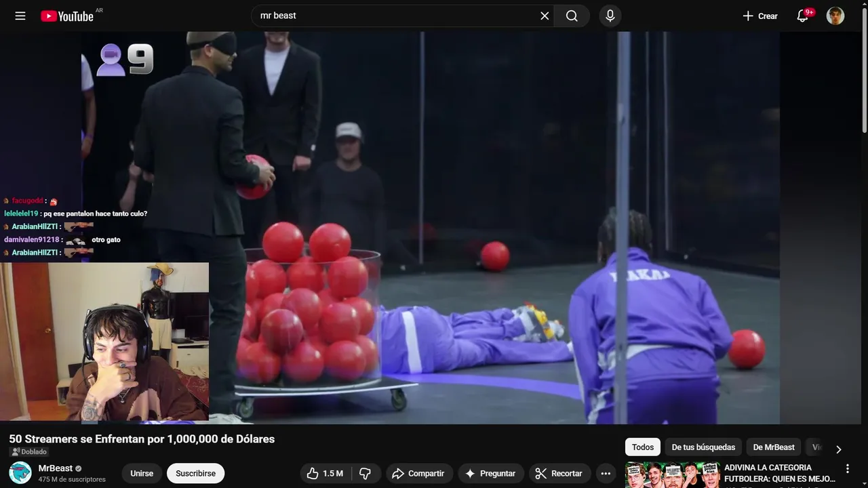Click MrBeast verified checkmark badge
Viewport: 868px width, 488px height.
pyautogui.click(x=79, y=468)
